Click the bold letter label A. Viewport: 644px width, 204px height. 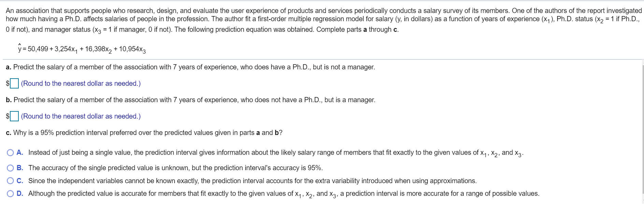tap(20, 153)
